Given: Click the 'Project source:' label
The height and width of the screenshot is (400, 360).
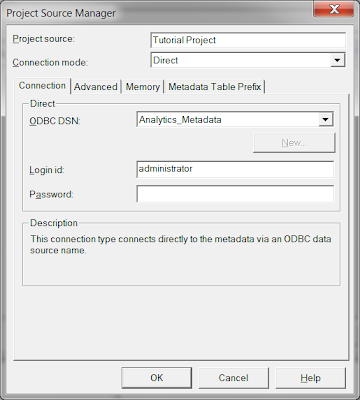Looking at the screenshot, I should (x=44, y=39).
